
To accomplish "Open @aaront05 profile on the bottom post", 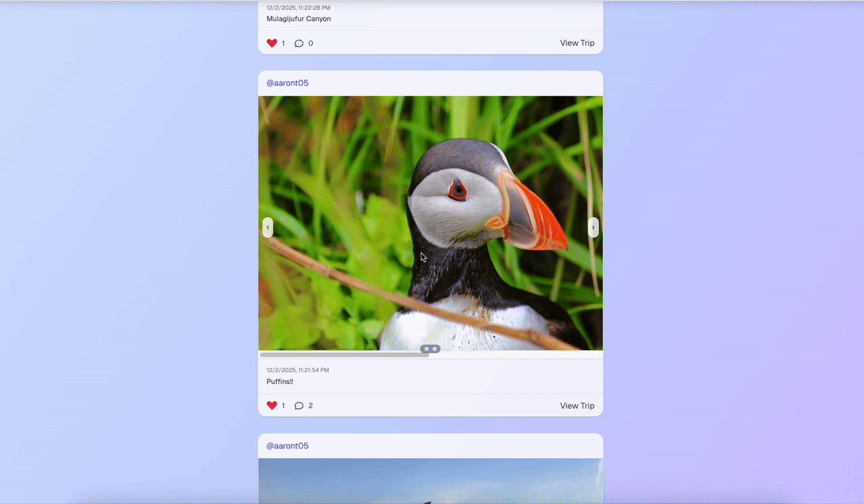I will (288, 446).
